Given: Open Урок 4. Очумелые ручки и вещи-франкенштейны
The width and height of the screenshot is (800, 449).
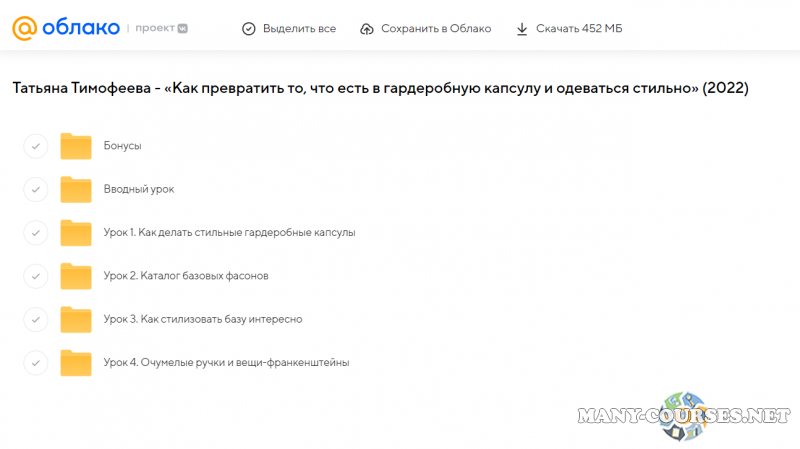Looking at the screenshot, I should [x=226, y=362].
